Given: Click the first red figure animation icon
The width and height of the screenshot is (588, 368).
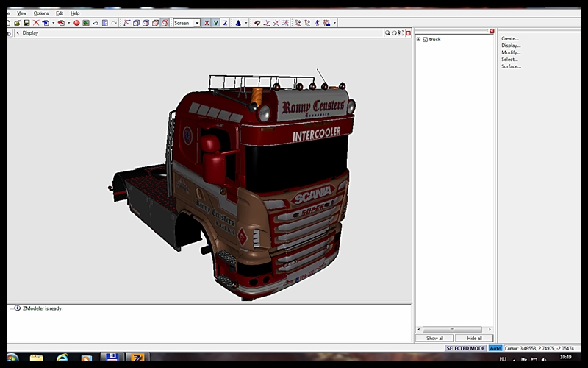Looking at the screenshot, I should [x=298, y=23].
